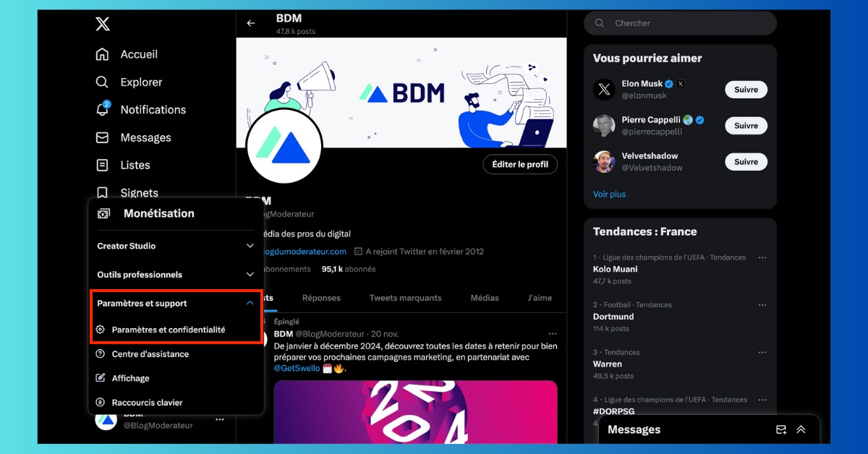Open more options for Dortmund trend

762,305
